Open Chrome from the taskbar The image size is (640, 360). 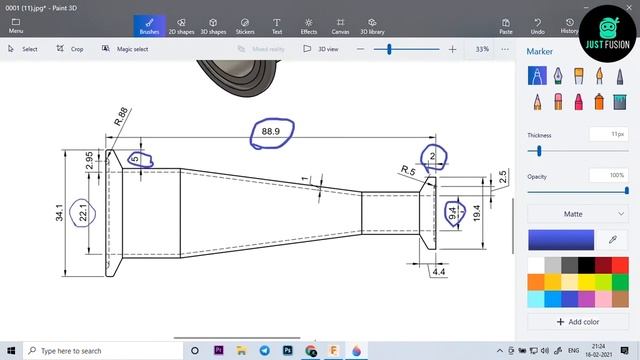pos(311,351)
